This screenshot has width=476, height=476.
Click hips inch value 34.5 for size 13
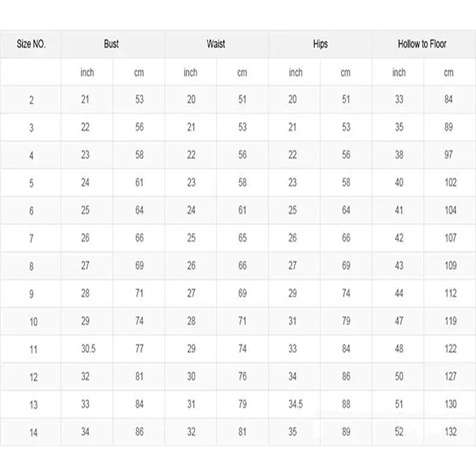295,404
